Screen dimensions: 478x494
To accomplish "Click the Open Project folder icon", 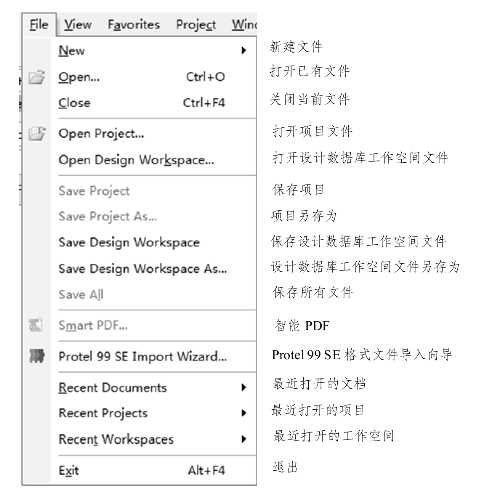I will (x=37, y=134).
